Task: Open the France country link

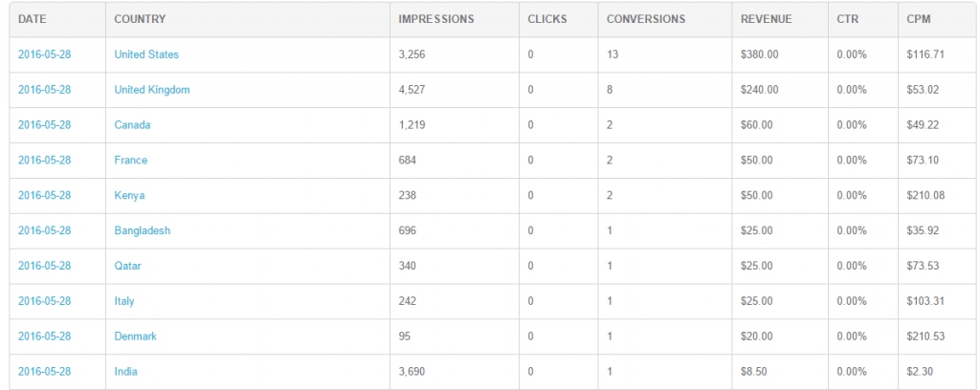Action: (x=130, y=161)
